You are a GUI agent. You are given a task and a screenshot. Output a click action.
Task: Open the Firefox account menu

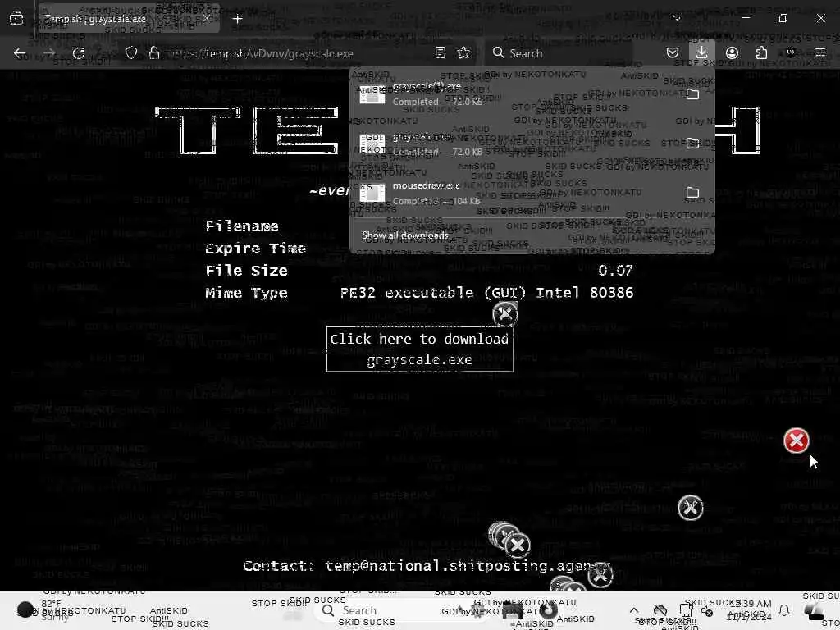[x=732, y=52]
